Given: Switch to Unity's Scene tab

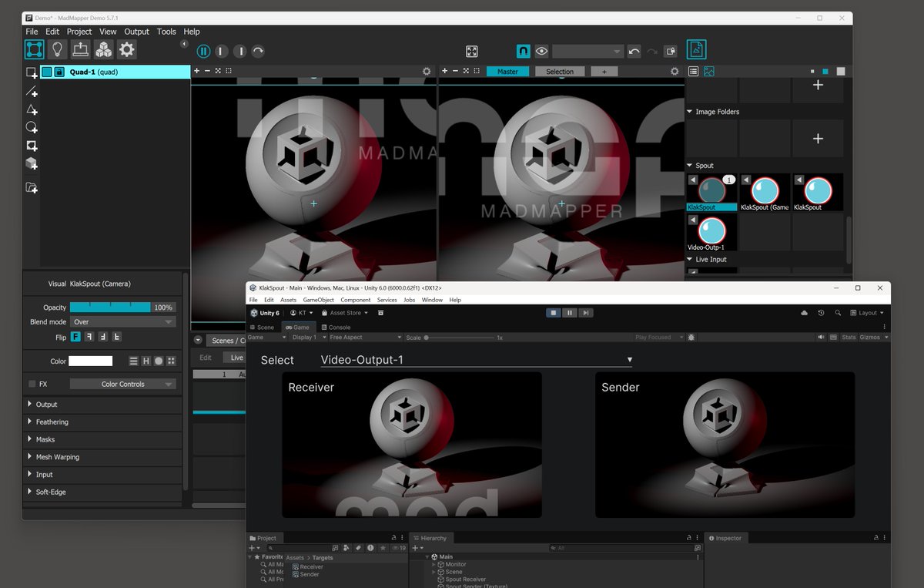Looking at the screenshot, I should (x=262, y=328).
